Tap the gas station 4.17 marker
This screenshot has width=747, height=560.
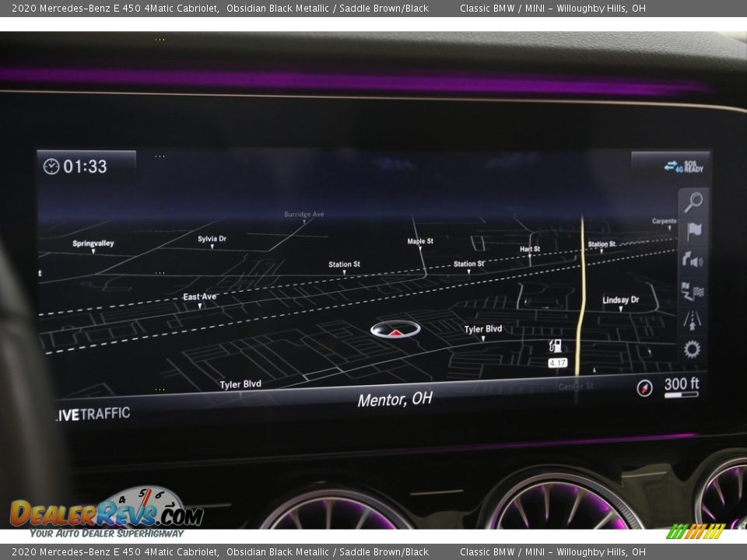coord(556,353)
